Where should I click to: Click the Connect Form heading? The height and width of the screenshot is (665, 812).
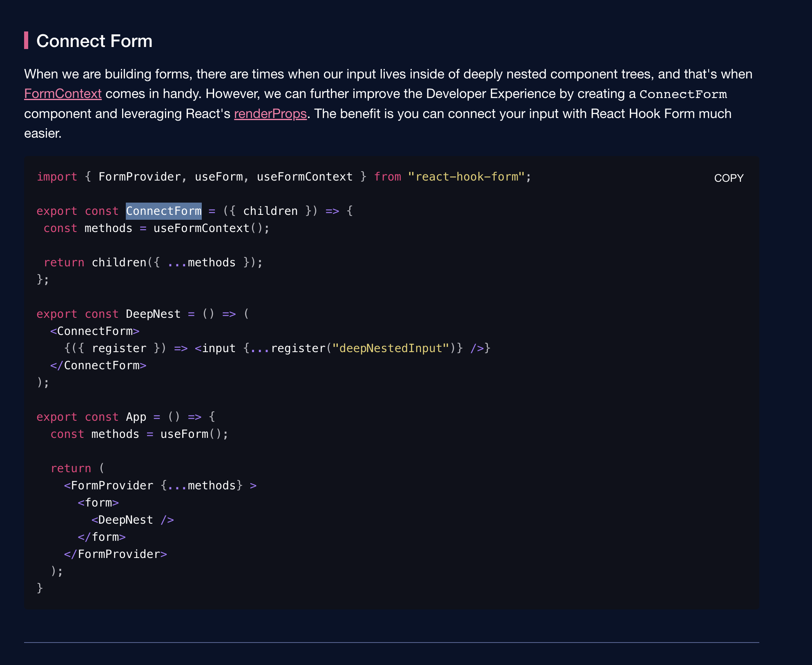(x=94, y=41)
